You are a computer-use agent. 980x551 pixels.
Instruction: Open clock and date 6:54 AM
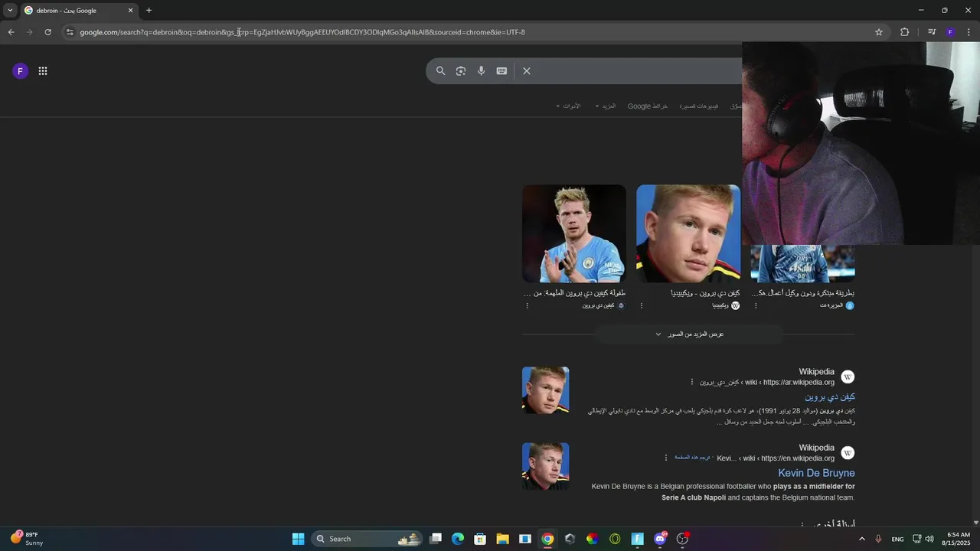click(958, 539)
